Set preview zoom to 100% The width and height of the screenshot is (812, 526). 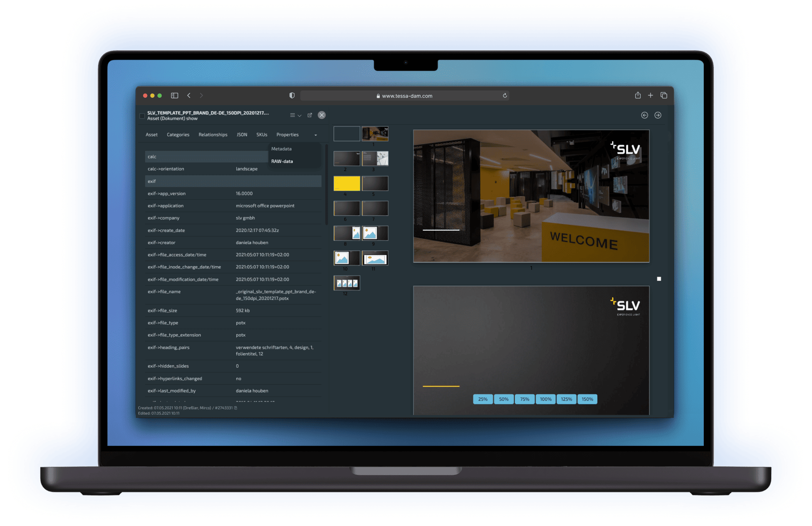coord(545,399)
